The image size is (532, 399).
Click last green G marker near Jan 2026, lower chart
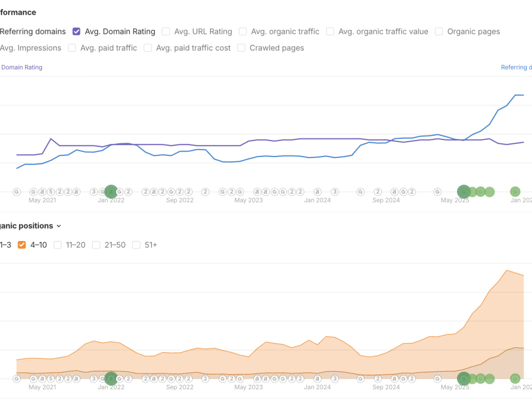(515, 378)
